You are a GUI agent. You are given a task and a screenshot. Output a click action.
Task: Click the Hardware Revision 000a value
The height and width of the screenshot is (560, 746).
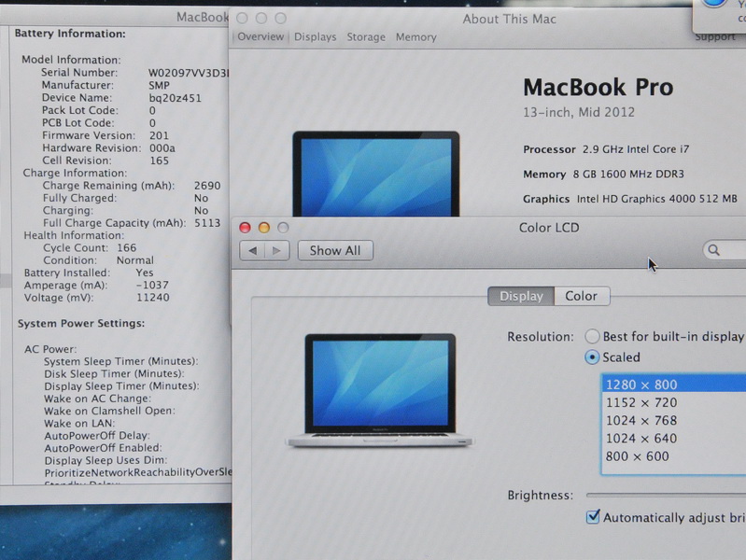coord(162,148)
